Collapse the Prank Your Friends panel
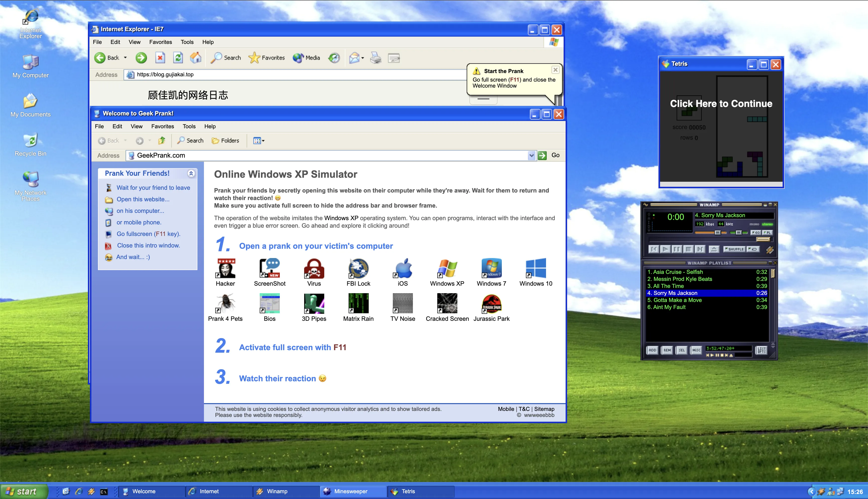This screenshot has width=868, height=499. [x=191, y=173]
